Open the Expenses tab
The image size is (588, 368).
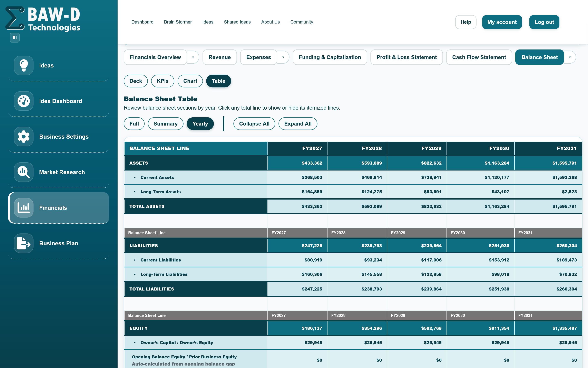[258, 57]
